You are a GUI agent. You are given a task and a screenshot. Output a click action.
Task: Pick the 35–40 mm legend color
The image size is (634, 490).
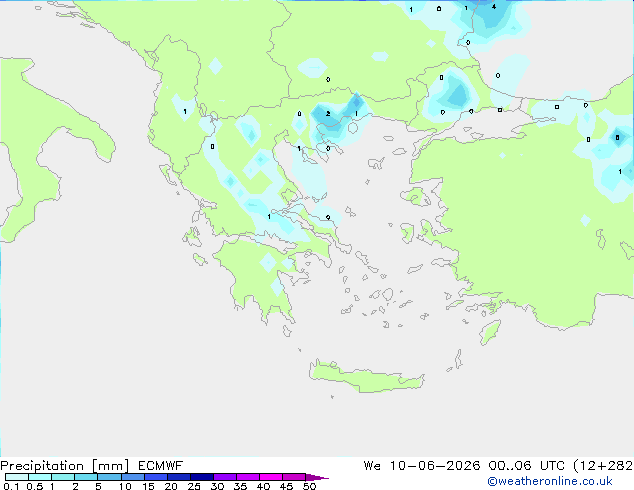248,477
